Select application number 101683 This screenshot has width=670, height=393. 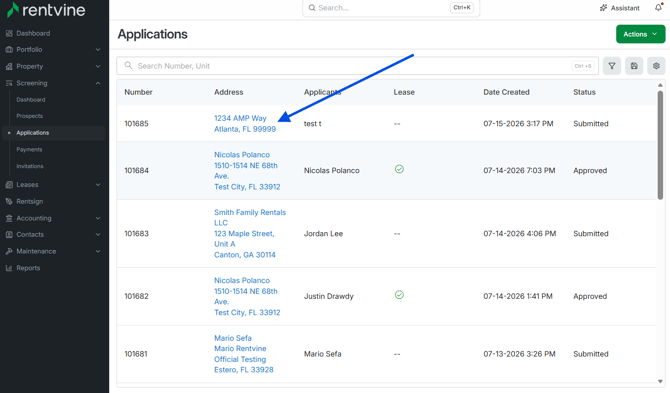(x=136, y=234)
